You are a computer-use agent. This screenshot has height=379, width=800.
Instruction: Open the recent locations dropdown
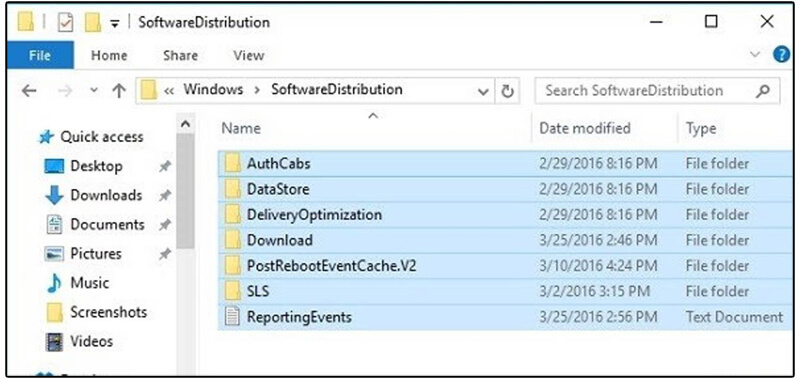click(93, 91)
